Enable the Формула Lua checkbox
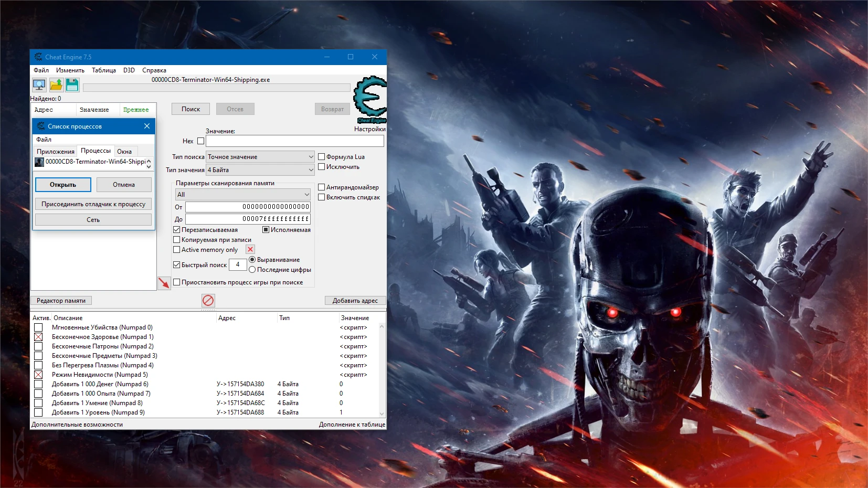This screenshot has width=868, height=488. point(321,156)
